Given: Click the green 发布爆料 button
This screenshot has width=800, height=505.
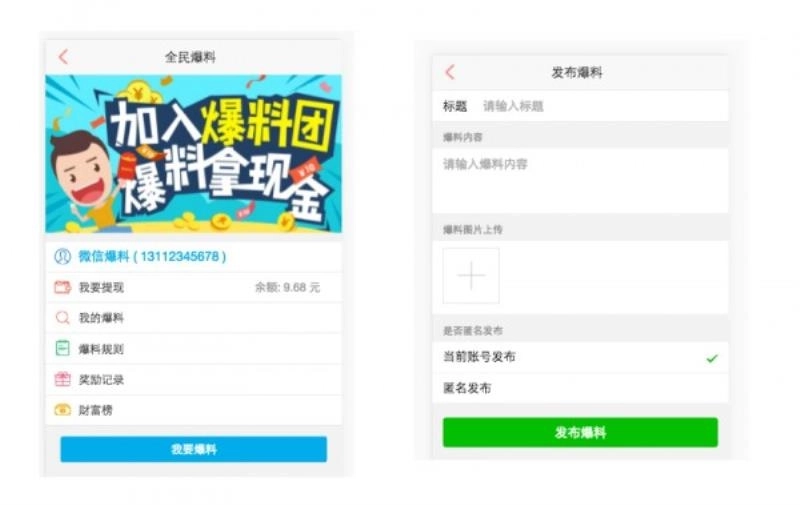Looking at the screenshot, I should pyautogui.click(x=580, y=433).
